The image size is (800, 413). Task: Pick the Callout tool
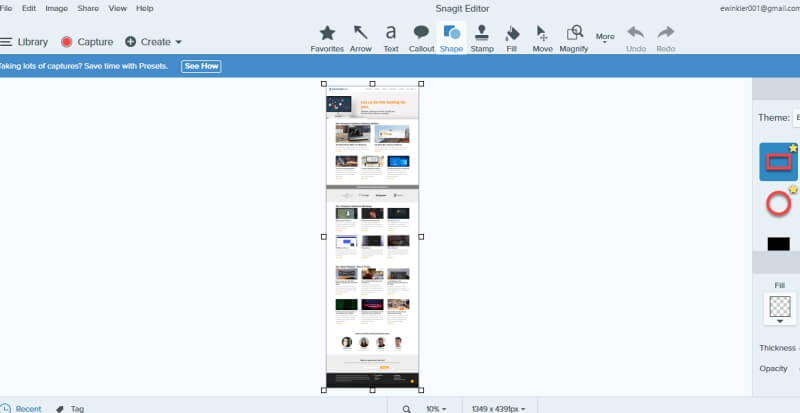[x=421, y=36]
